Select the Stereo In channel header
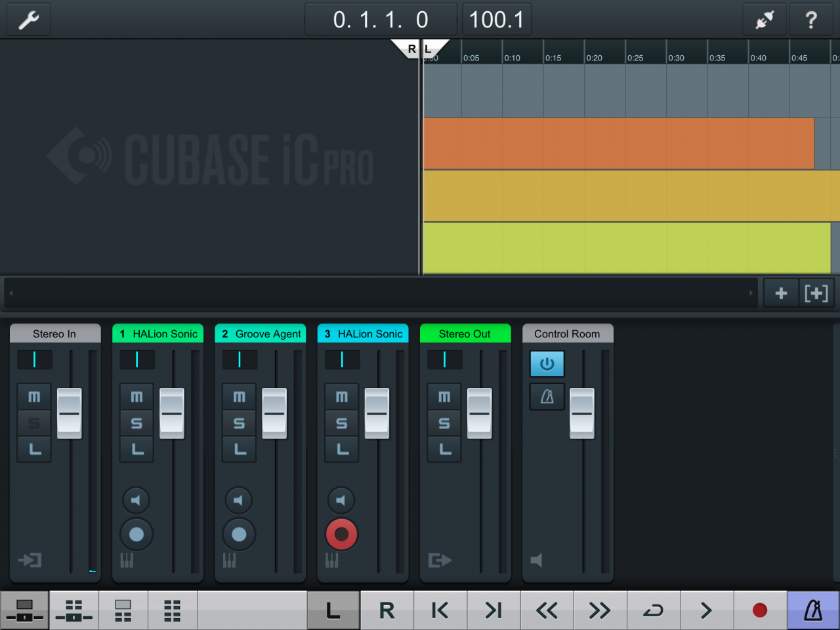Image resolution: width=840 pixels, height=630 pixels. pyautogui.click(x=55, y=333)
